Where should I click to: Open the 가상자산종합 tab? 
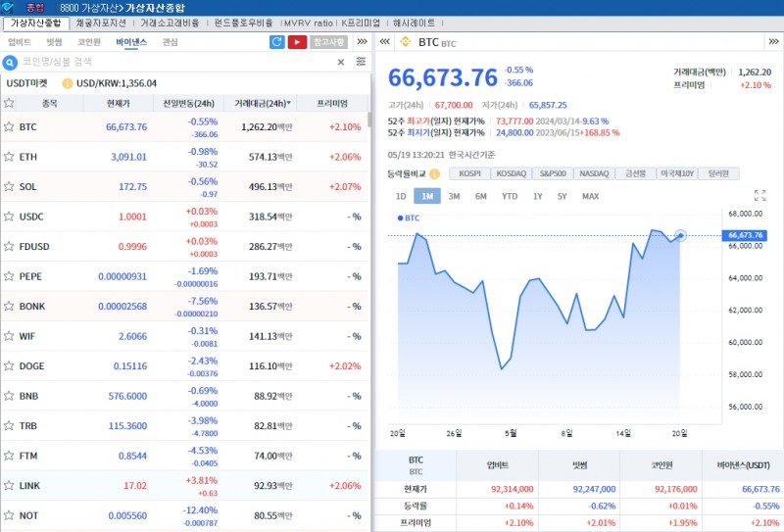click(x=36, y=23)
